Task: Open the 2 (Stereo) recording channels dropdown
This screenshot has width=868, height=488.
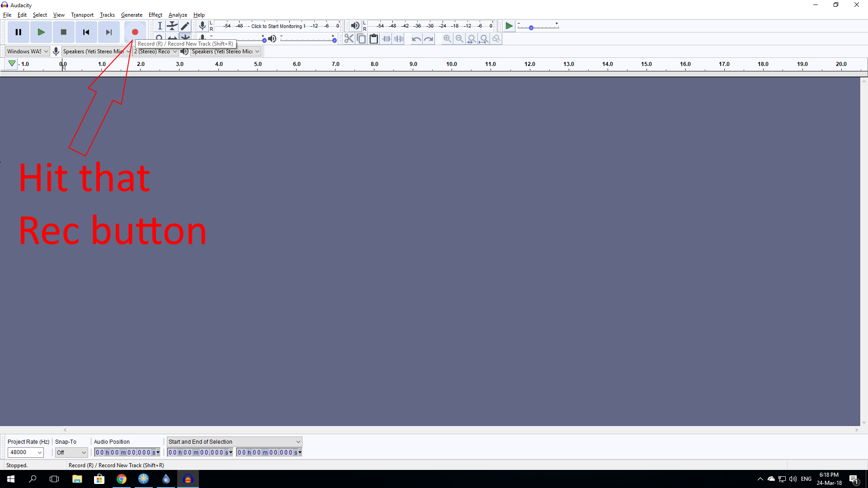Action: point(155,52)
